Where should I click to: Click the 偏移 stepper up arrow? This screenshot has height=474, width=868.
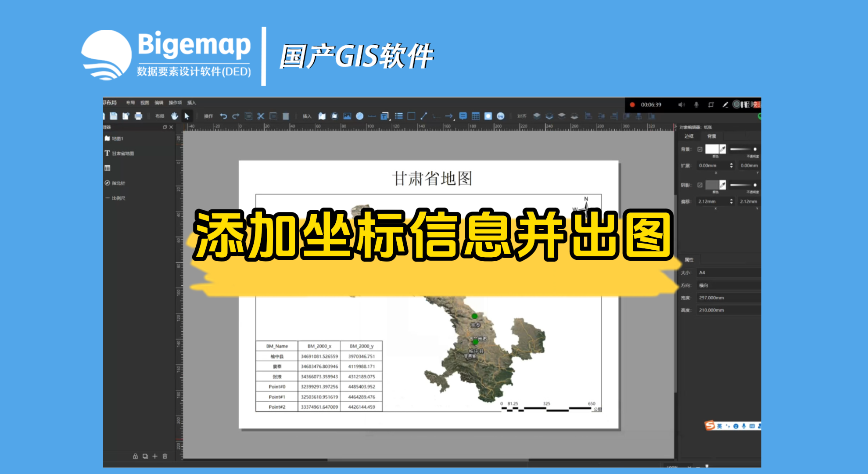(x=732, y=199)
